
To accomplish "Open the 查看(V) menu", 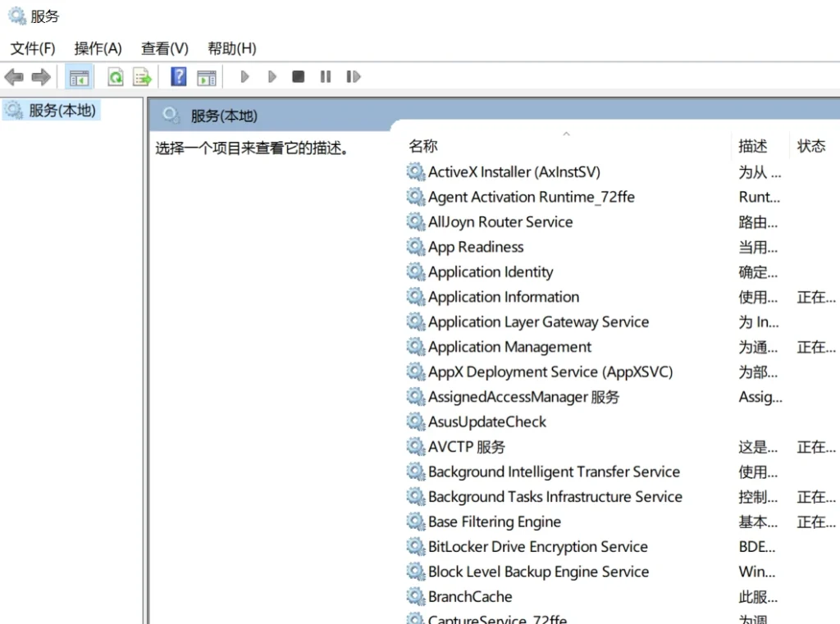I will click(164, 48).
